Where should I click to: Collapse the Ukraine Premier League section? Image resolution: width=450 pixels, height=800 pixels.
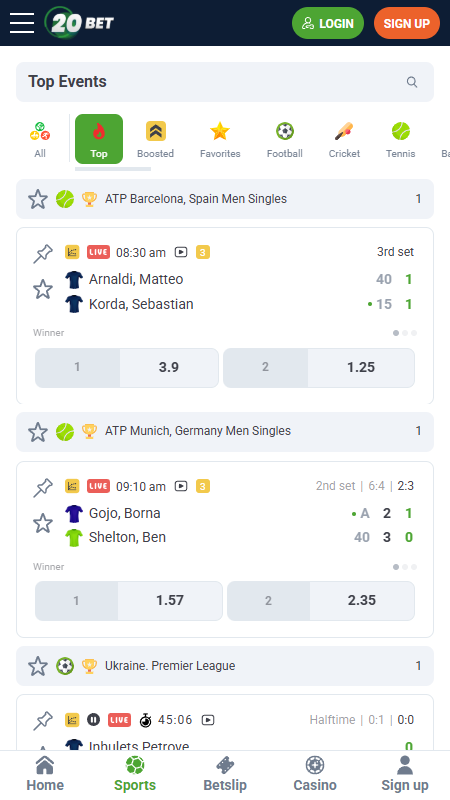225,666
